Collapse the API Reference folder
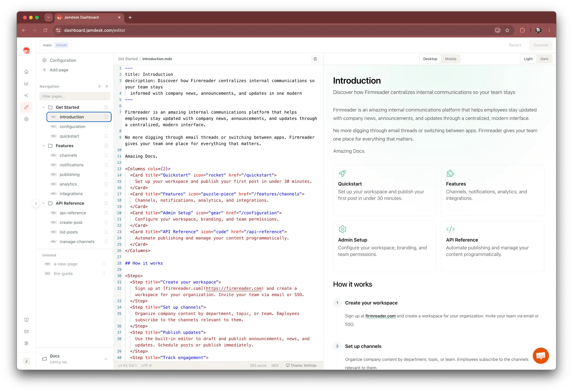 click(44, 203)
